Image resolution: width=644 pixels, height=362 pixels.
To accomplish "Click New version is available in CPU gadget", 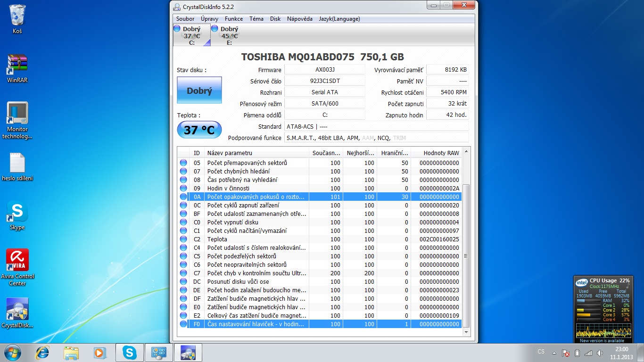I will [x=602, y=341].
